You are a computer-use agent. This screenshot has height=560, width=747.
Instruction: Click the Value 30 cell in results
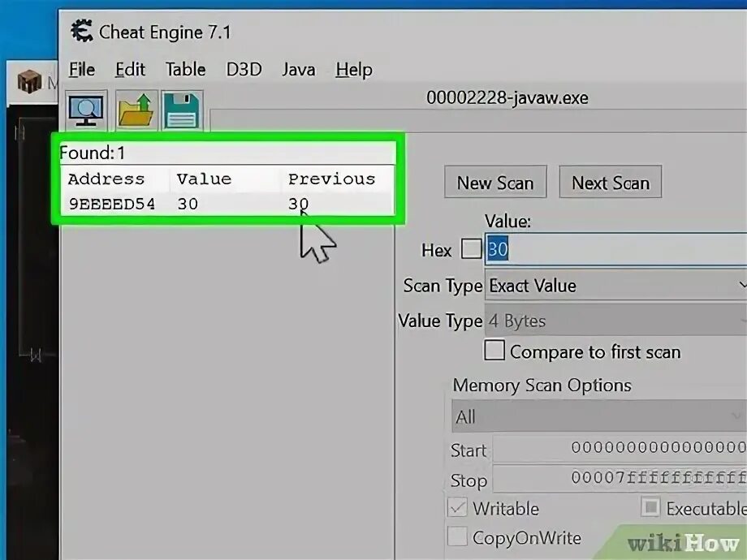click(x=188, y=204)
